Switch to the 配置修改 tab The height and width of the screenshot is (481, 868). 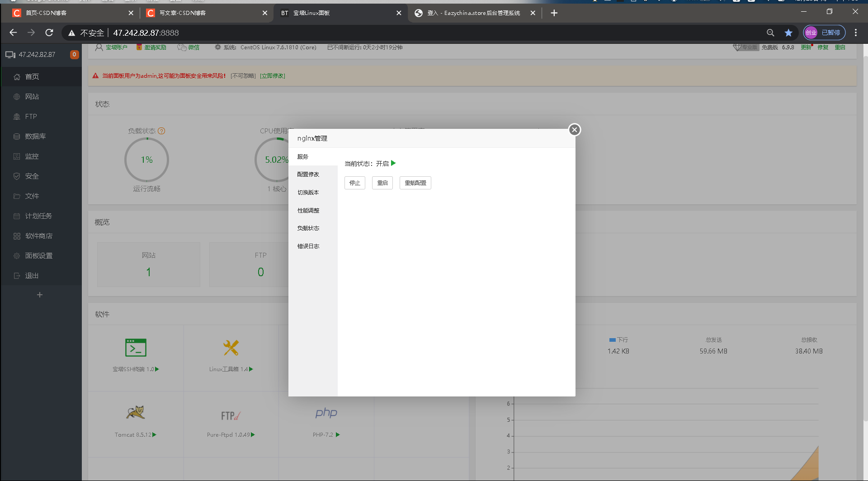pos(313,174)
